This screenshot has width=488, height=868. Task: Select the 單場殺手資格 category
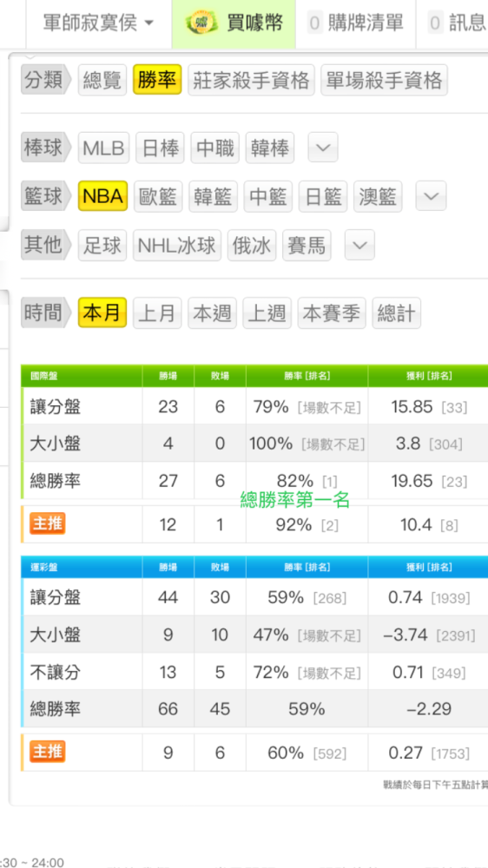click(385, 80)
